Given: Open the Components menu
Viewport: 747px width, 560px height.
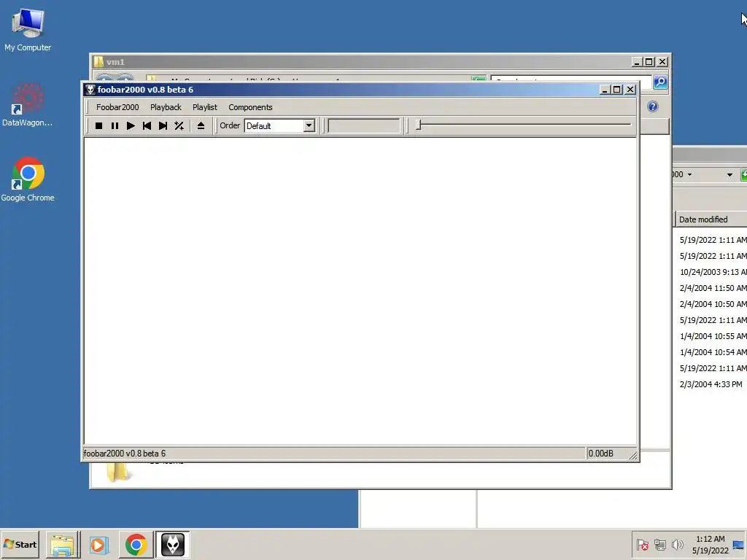Looking at the screenshot, I should point(250,107).
